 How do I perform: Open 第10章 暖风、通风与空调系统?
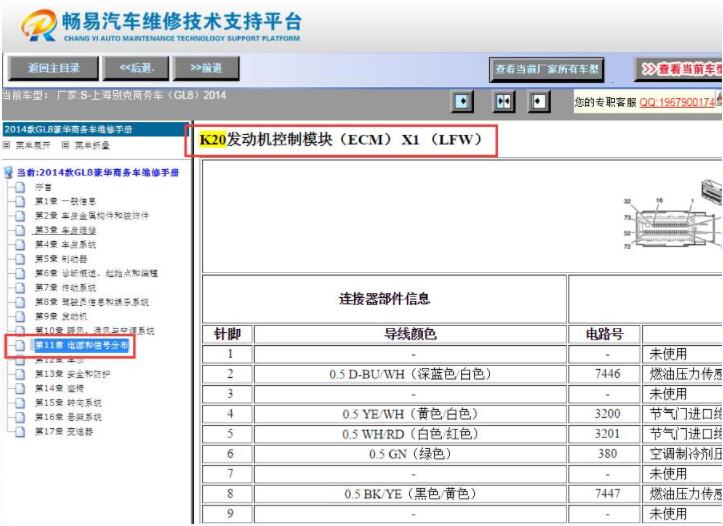click(x=95, y=331)
